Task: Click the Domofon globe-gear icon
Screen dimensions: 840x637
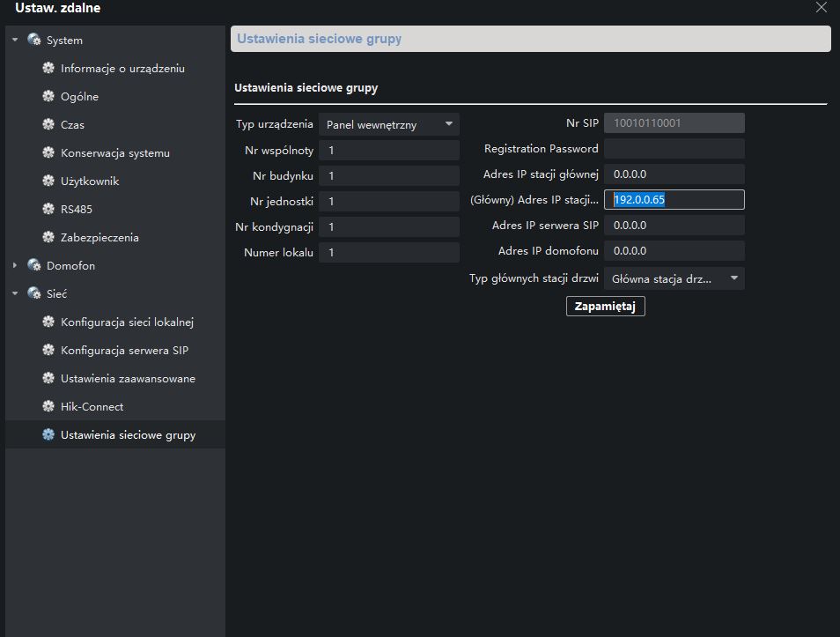Action: pos(34,266)
